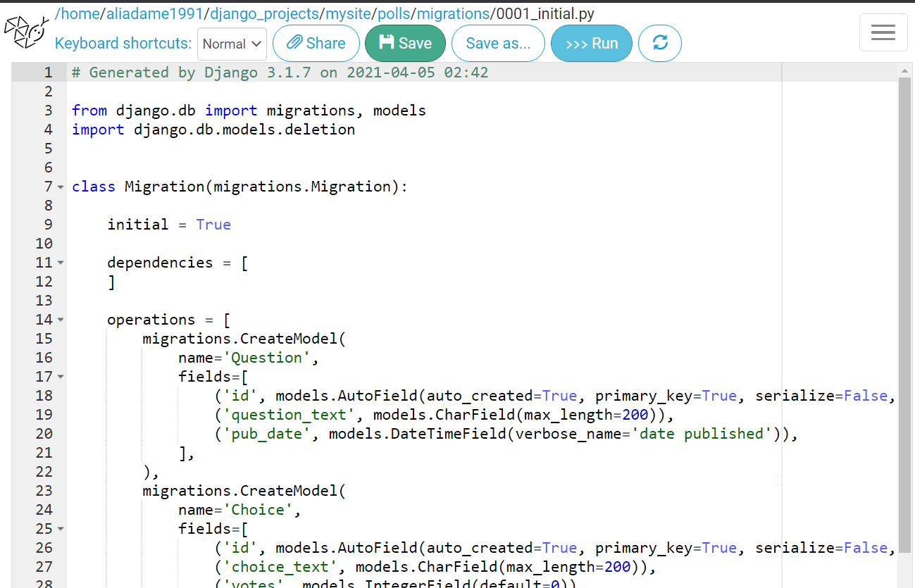The image size is (915, 588).
Task: Open the hamburger menu
Action: (883, 32)
